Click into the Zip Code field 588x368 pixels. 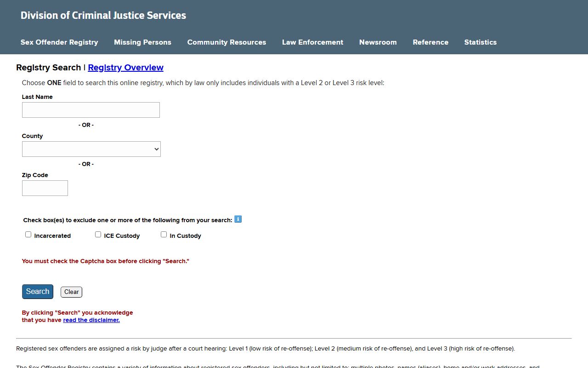(45, 188)
